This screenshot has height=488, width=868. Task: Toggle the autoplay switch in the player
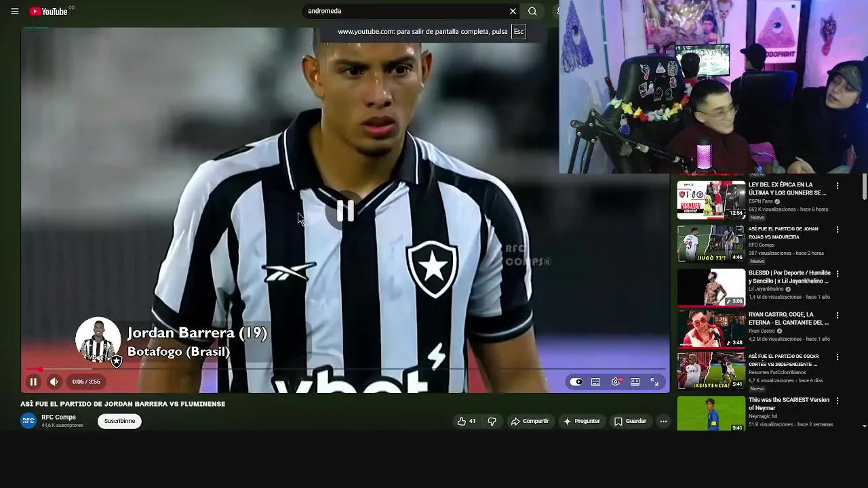pos(576,382)
